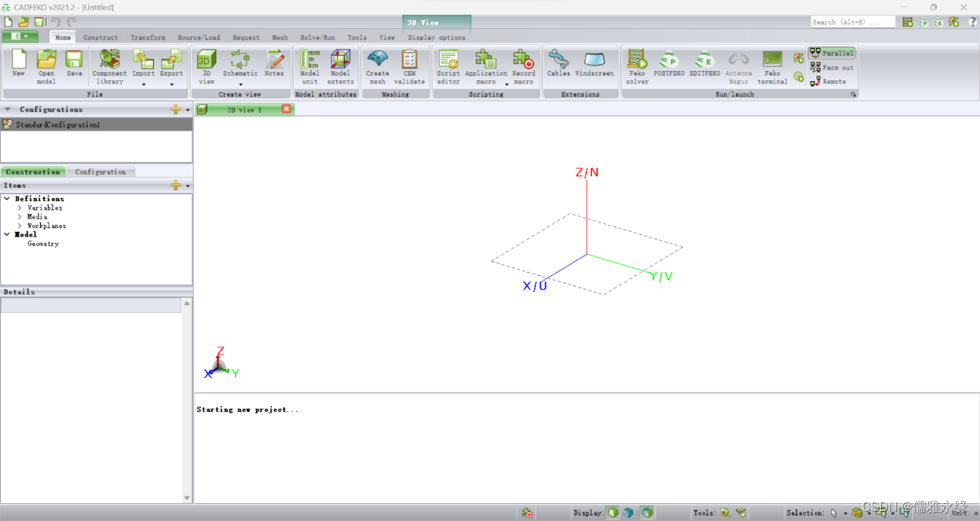Launch EDITFEKO from the ribbon
980x521 pixels.
coord(704,64)
